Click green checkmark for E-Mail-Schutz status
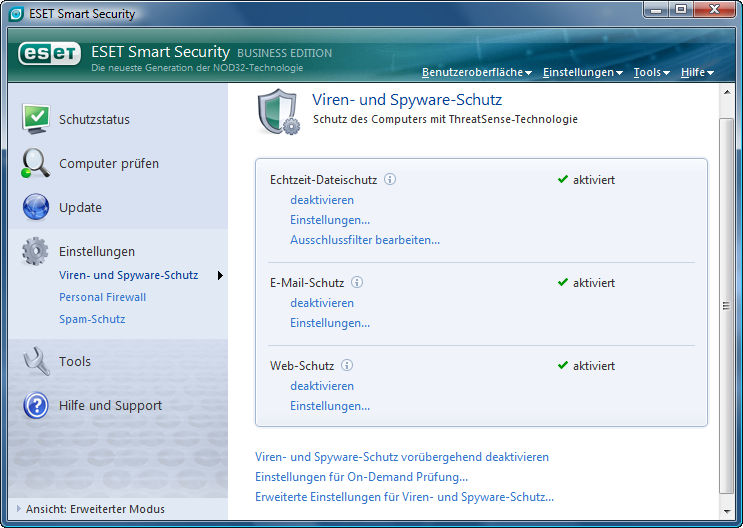The width and height of the screenshot is (743, 528). pos(563,282)
